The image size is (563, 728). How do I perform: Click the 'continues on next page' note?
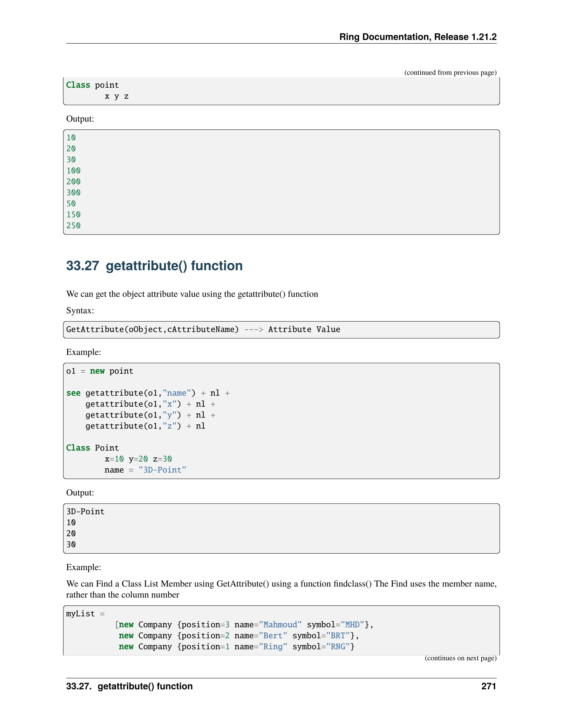460,658
